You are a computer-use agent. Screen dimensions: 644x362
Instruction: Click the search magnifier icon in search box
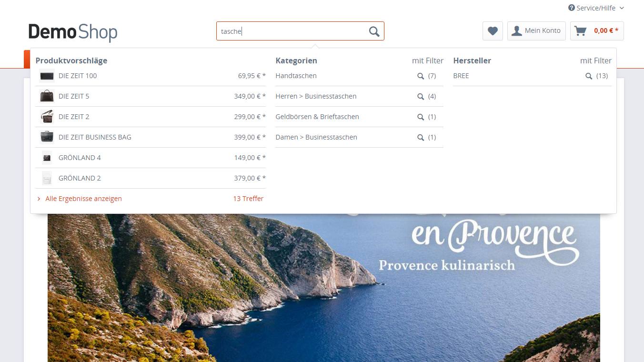coord(374,31)
